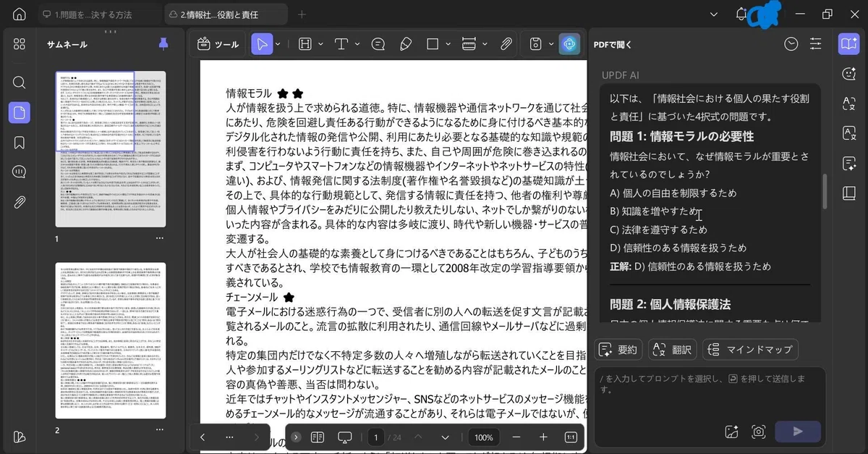Click the screenshot capture icon near send

[x=758, y=432]
